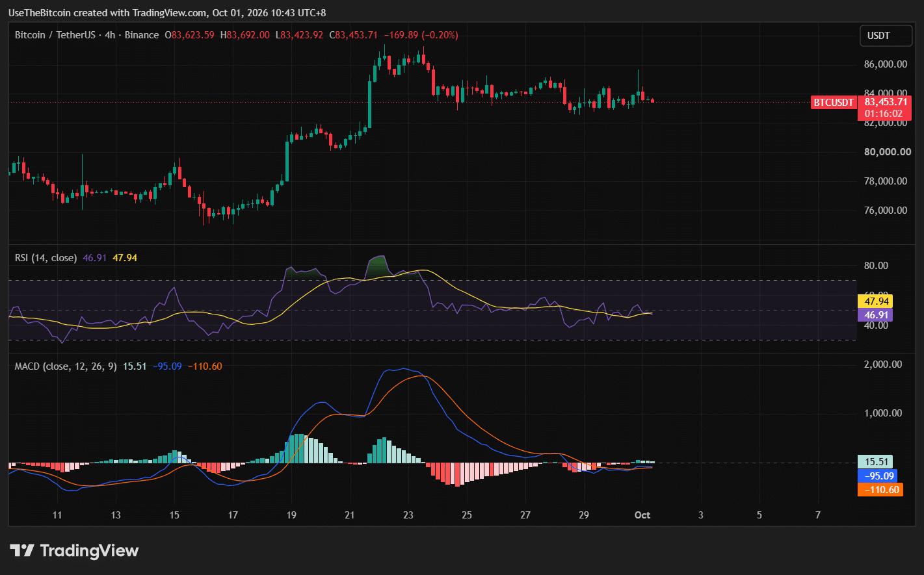This screenshot has width=924, height=575.
Task: Click the 78,000.00 price axis label
Action: (x=886, y=181)
